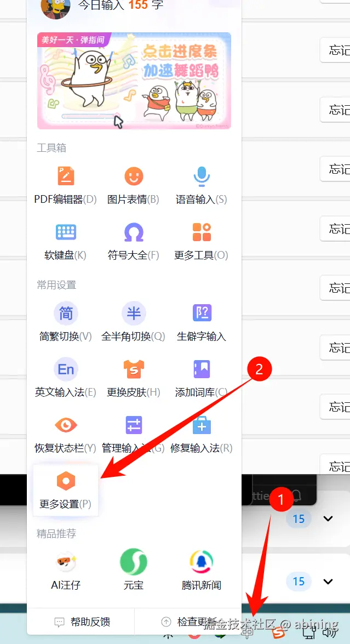Start 语音输入 voice input
Image resolution: width=350 pixels, height=644 pixels.
coord(202,185)
